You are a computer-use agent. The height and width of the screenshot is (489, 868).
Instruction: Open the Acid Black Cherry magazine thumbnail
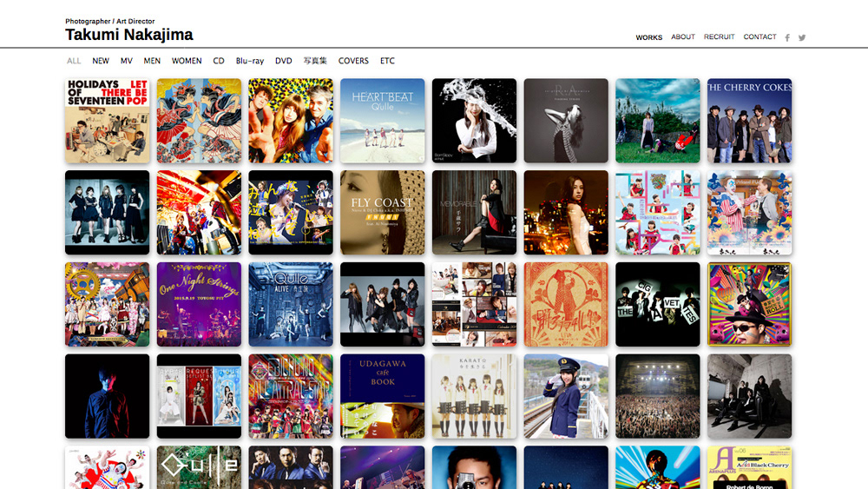(x=750, y=467)
